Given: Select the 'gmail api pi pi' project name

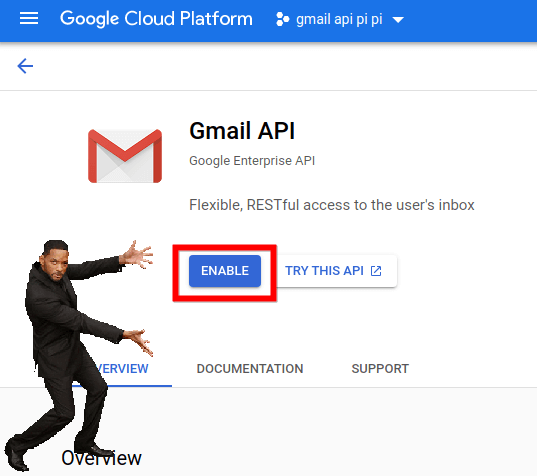Looking at the screenshot, I should [339, 19].
